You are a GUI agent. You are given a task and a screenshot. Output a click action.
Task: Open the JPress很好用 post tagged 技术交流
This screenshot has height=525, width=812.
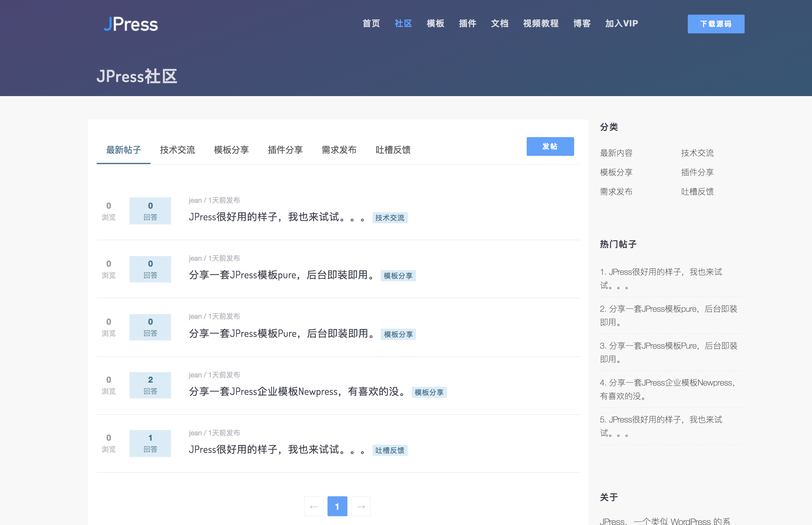coord(277,217)
